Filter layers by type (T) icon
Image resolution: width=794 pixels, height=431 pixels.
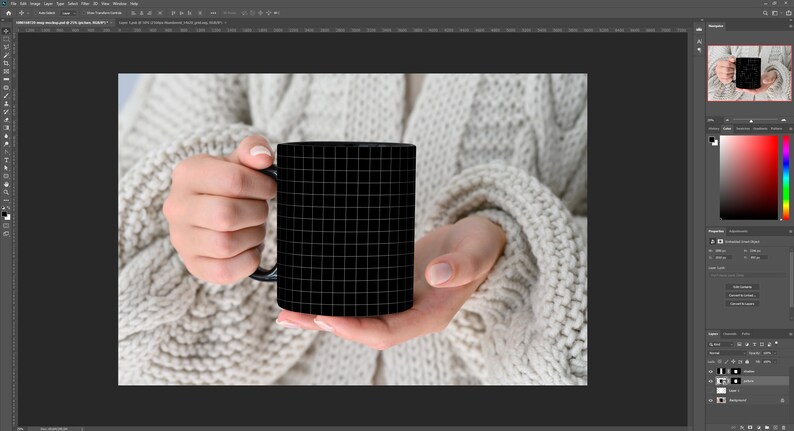(x=755, y=344)
